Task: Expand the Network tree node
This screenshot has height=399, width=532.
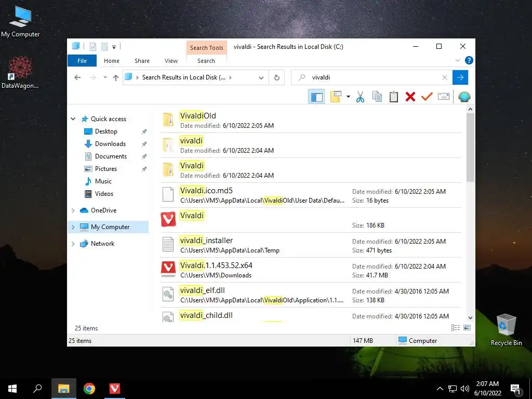Action: pyautogui.click(x=73, y=244)
